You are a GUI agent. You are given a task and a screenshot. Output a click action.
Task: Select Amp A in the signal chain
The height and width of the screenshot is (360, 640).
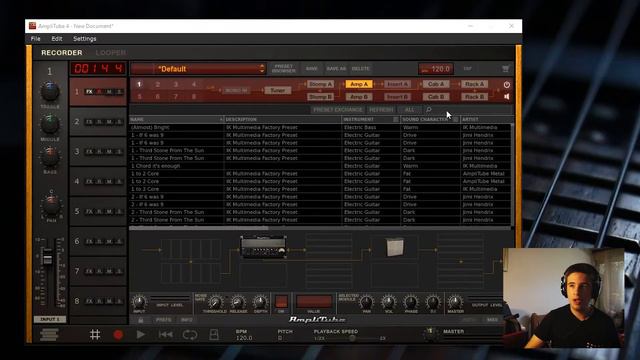359,84
